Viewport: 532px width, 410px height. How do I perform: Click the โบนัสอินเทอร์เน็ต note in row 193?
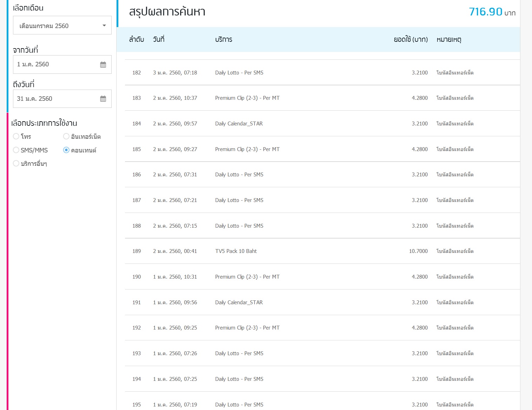pos(455,353)
